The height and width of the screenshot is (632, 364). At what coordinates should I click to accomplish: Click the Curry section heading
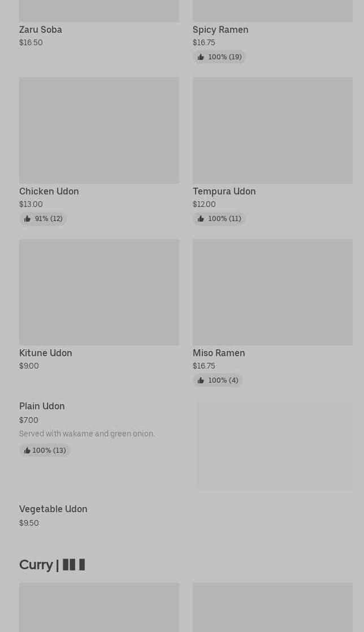coord(52,564)
